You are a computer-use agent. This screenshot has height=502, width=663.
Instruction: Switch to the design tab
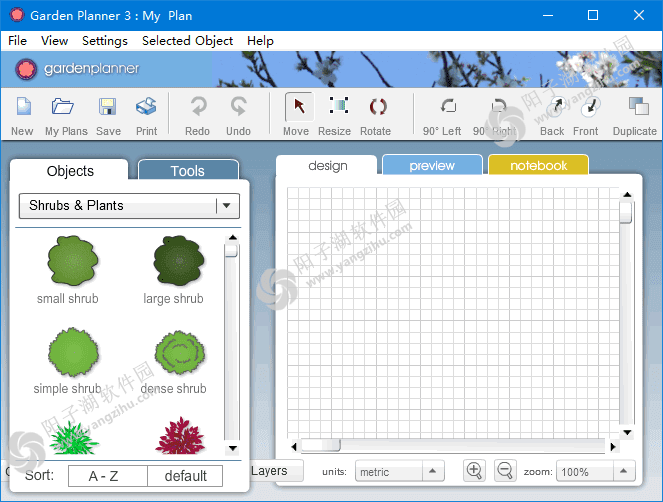pyautogui.click(x=328, y=165)
